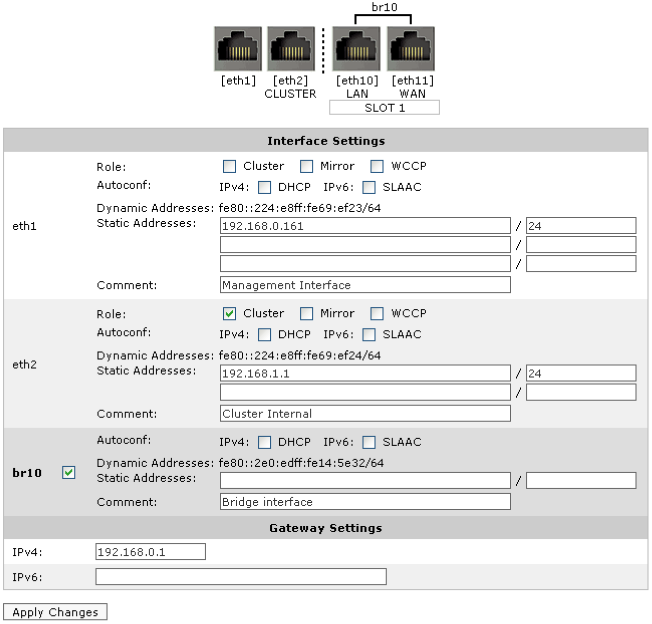Edit the Management Interface comment field
The image size is (652, 624).
(x=365, y=285)
